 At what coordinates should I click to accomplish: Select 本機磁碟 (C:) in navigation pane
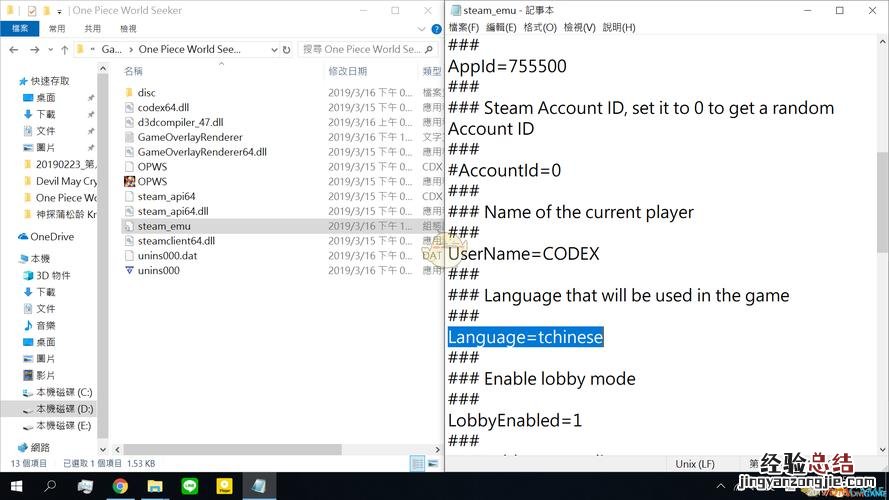coord(64,392)
